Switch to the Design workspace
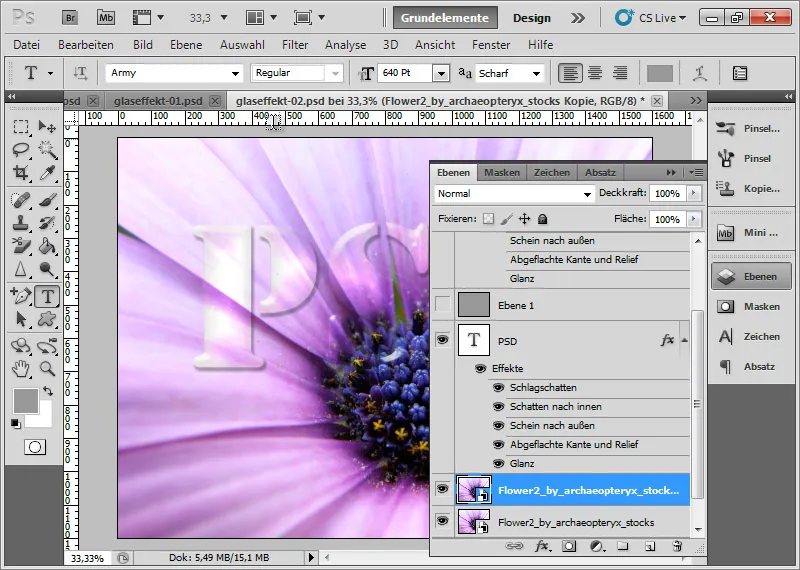The image size is (800, 570). tap(532, 18)
